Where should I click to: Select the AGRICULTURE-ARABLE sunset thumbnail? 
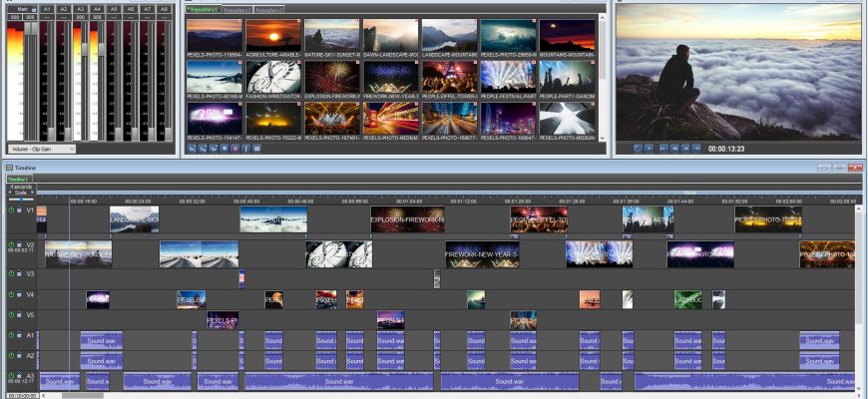273,36
